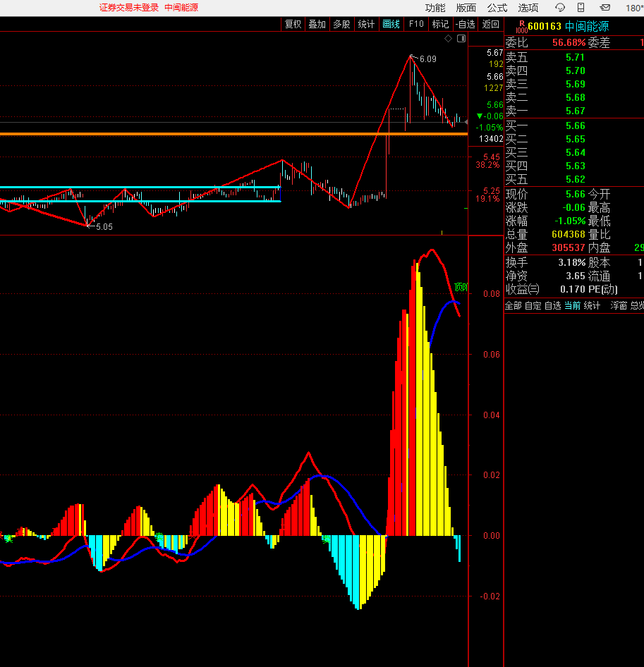Click the 复权 toolbar button
The height and width of the screenshot is (667, 644).
pyautogui.click(x=293, y=24)
